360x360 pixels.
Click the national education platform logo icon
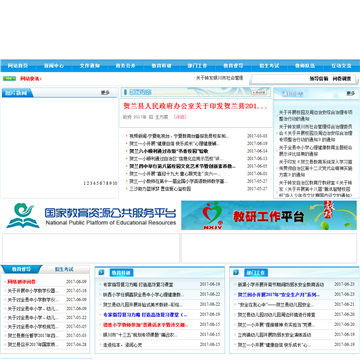(23, 216)
